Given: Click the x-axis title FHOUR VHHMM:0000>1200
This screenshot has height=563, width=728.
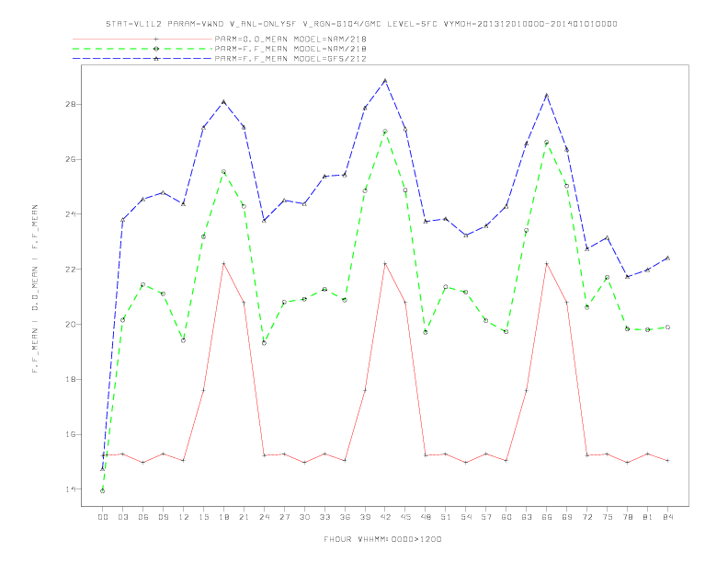Looking at the screenshot, I should coord(382,539).
